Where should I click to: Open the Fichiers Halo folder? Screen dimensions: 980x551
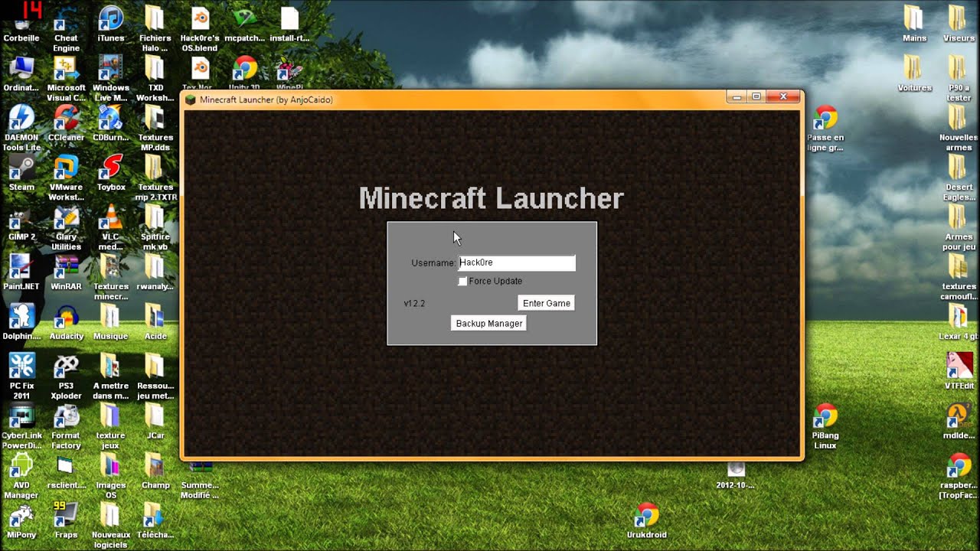155,28
